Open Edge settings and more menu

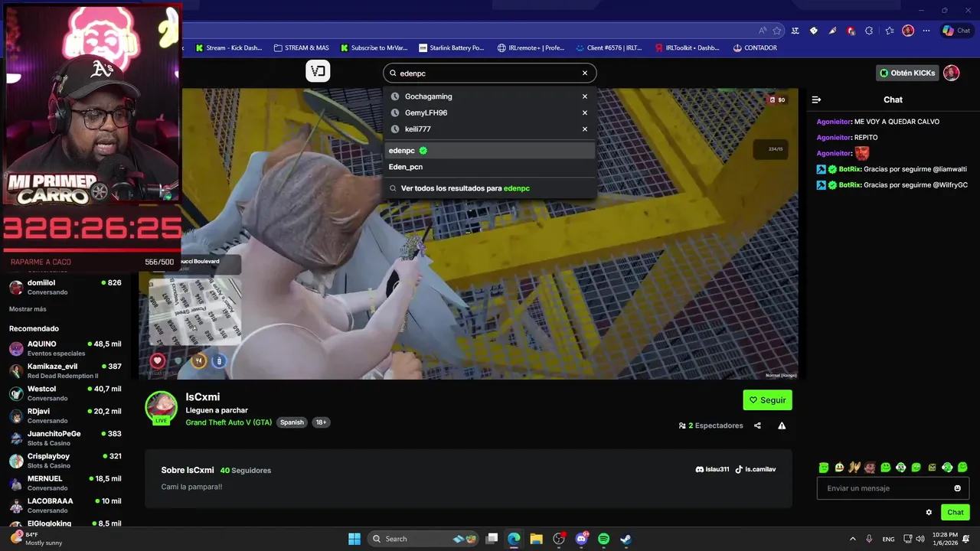tap(926, 31)
